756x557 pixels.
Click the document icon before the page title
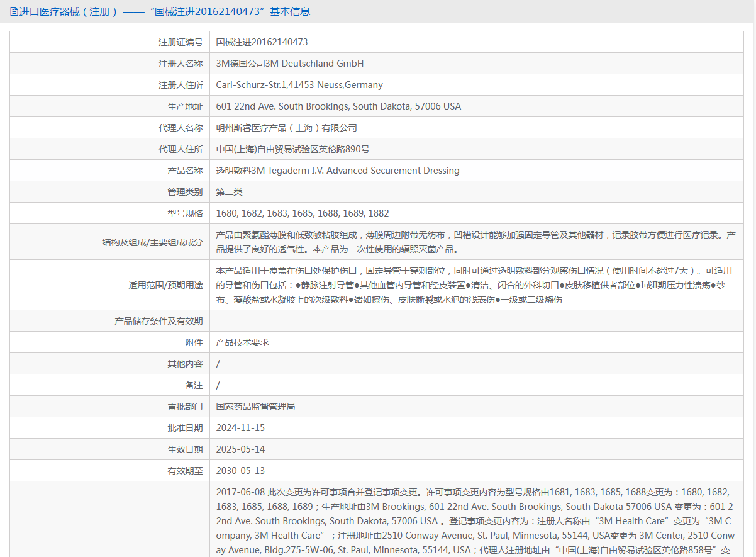[x=14, y=12]
